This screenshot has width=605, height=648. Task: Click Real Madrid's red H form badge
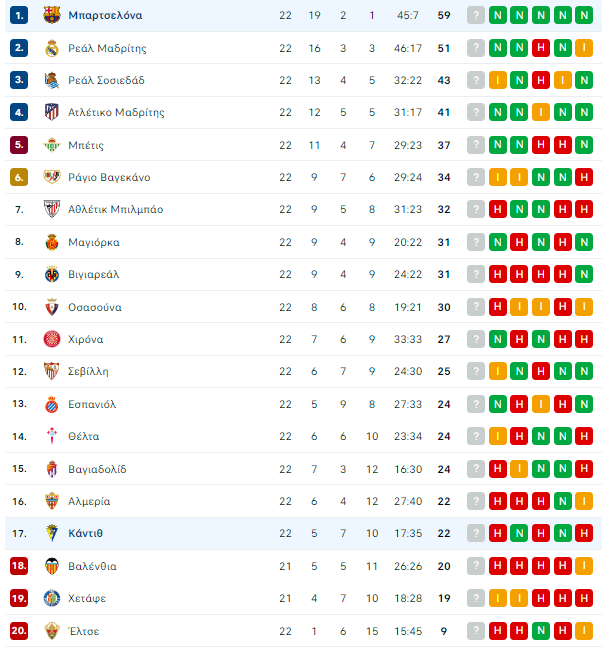tap(541, 48)
